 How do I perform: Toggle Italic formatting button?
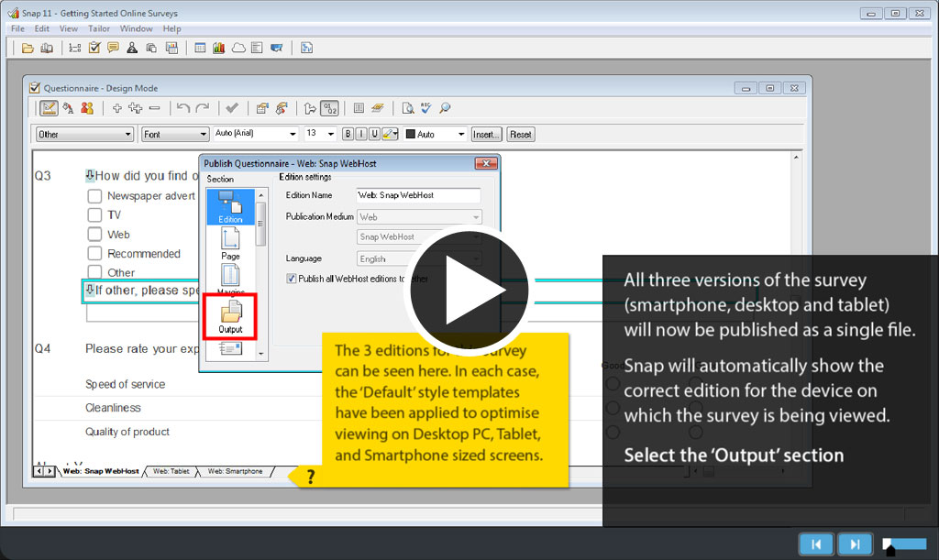point(361,134)
